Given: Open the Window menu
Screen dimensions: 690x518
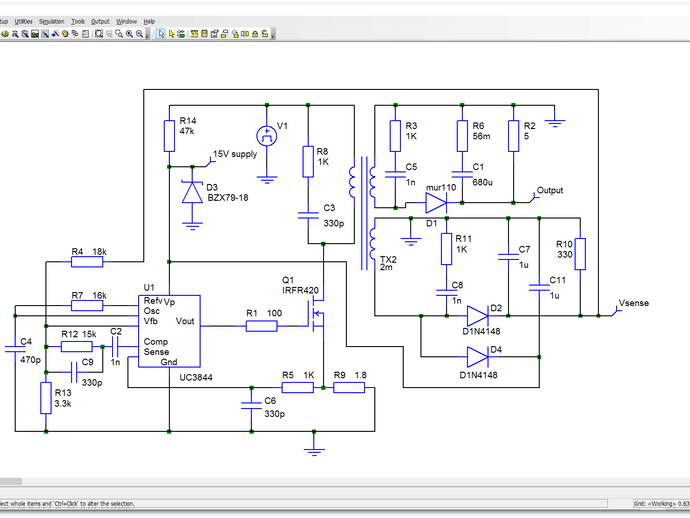Looking at the screenshot, I should pyautogui.click(x=126, y=21).
